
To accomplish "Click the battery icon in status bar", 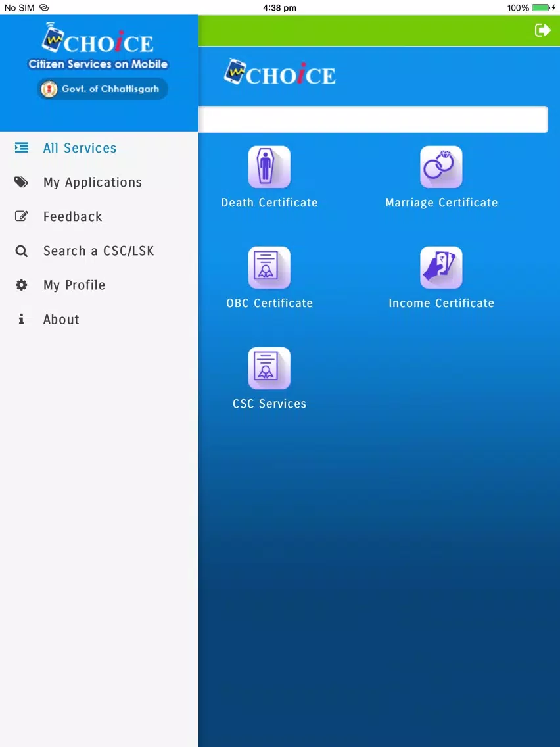I will [x=540, y=8].
